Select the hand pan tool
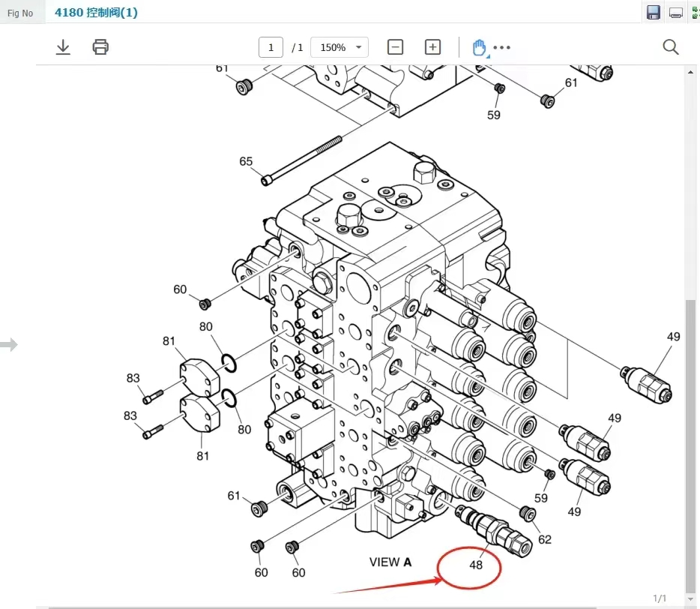 tap(480, 47)
